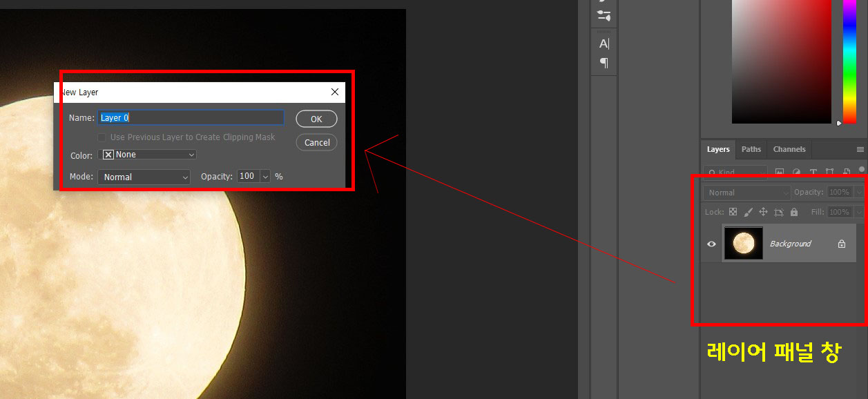Filter layers by adjustment layers icon
This screenshot has width=868, height=399.
point(796,172)
